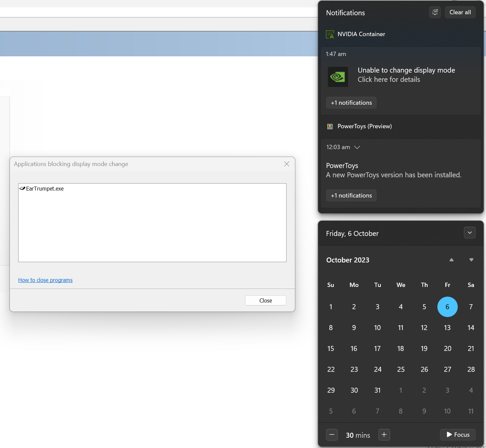Click the PowerToys (Preview) app icon
The height and width of the screenshot is (448, 486).
[x=330, y=126]
